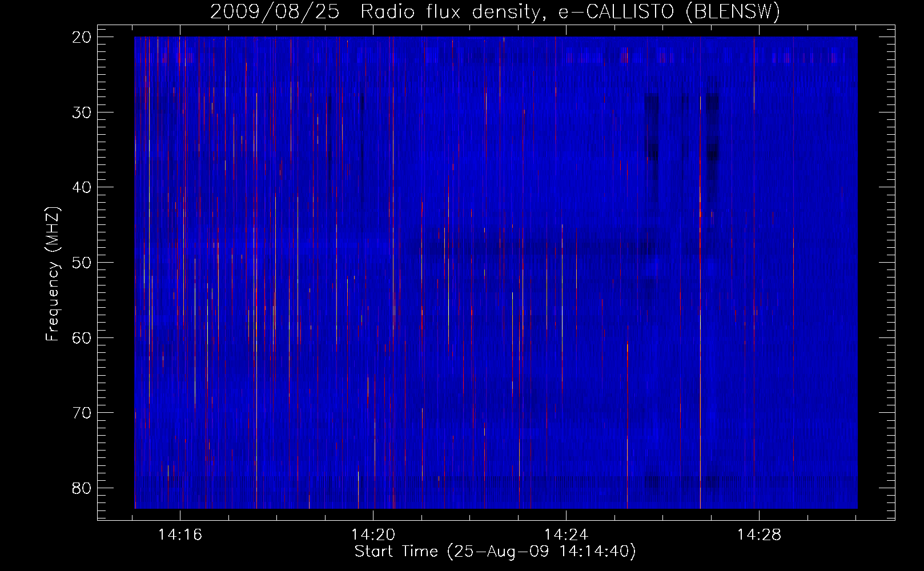Click the frequency tick label "80"

(82, 488)
